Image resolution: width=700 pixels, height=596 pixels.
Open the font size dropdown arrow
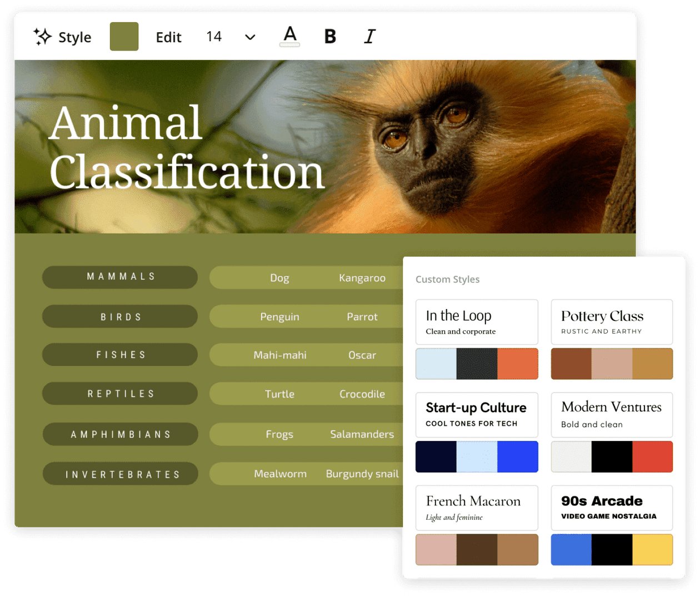coord(250,37)
